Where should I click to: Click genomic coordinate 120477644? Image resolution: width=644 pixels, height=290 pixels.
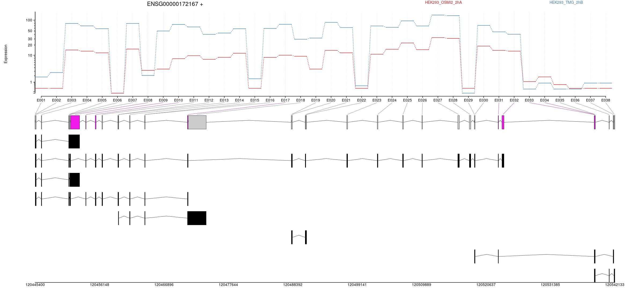[x=228, y=285]
